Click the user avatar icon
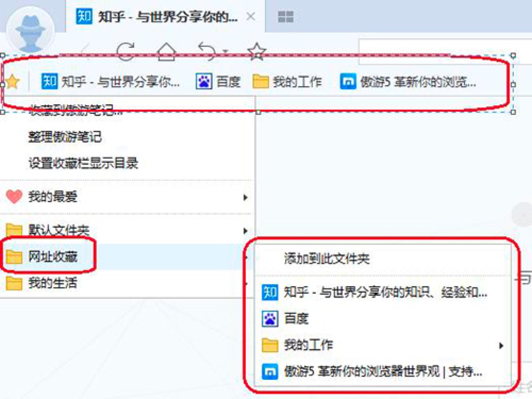The width and height of the screenshot is (532, 399). click(30, 30)
